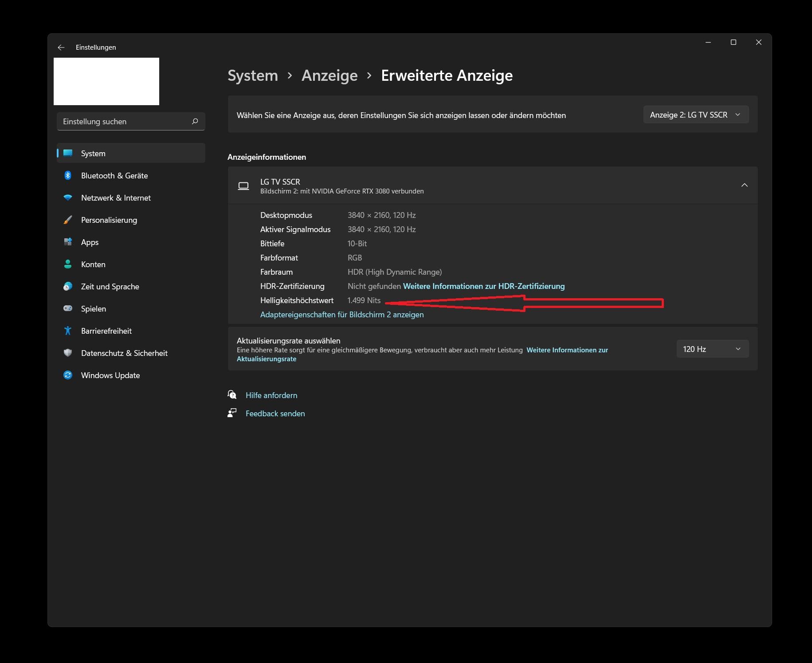Collapse the LG TV SSCR info panel
Screen dimensions: 812x663
pyautogui.click(x=745, y=185)
